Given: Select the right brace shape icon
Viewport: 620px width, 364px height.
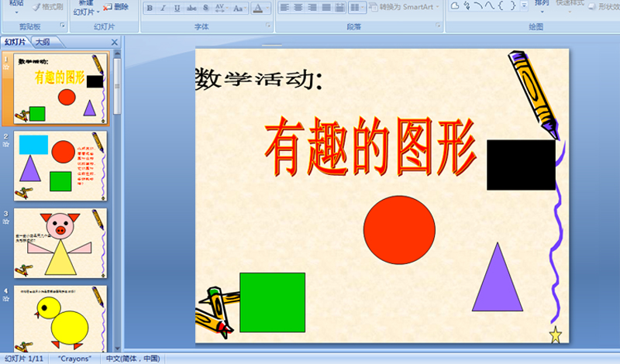Looking at the screenshot, I should tap(512, 5).
